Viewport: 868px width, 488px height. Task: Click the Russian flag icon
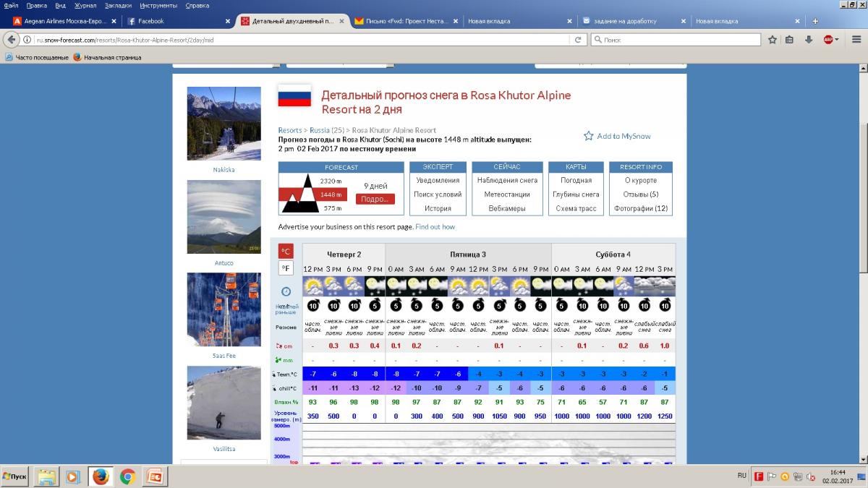[x=294, y=95]
